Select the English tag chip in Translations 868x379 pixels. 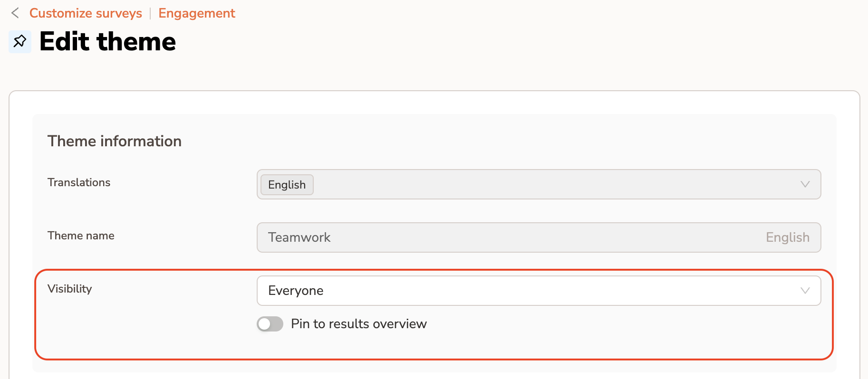(x=287, y=185)
